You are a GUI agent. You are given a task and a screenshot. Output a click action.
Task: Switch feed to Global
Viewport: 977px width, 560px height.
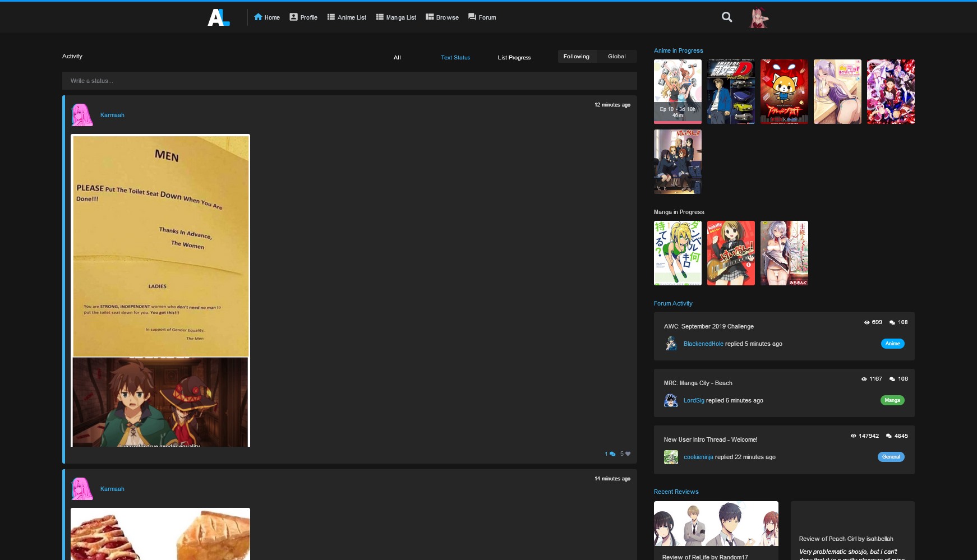616,57
